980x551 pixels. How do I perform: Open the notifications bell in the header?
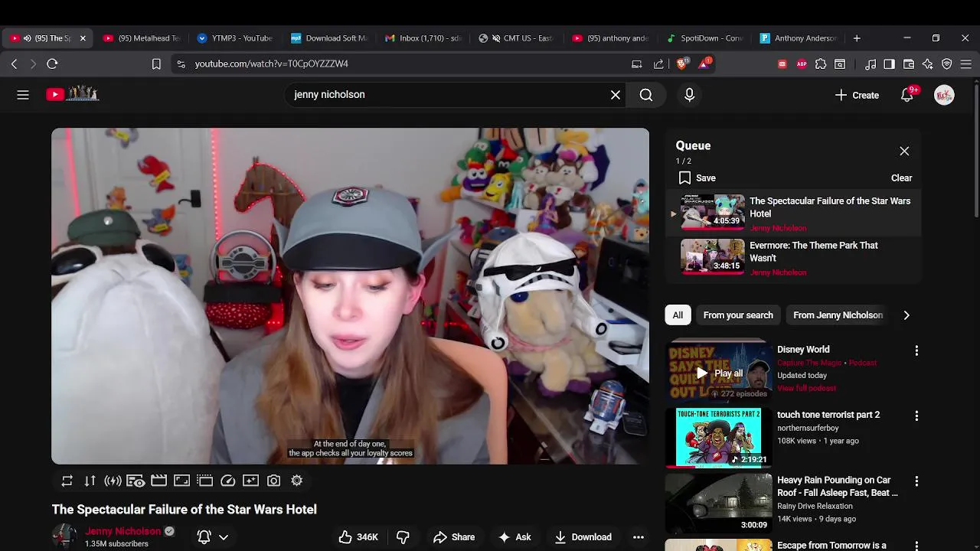click(907, 95)
